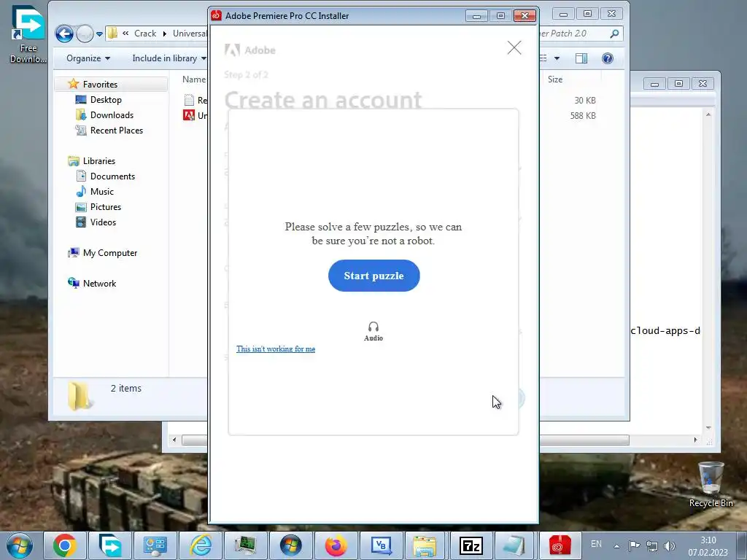Switch to the Notepad taskbar window

(x=514, y=545)
